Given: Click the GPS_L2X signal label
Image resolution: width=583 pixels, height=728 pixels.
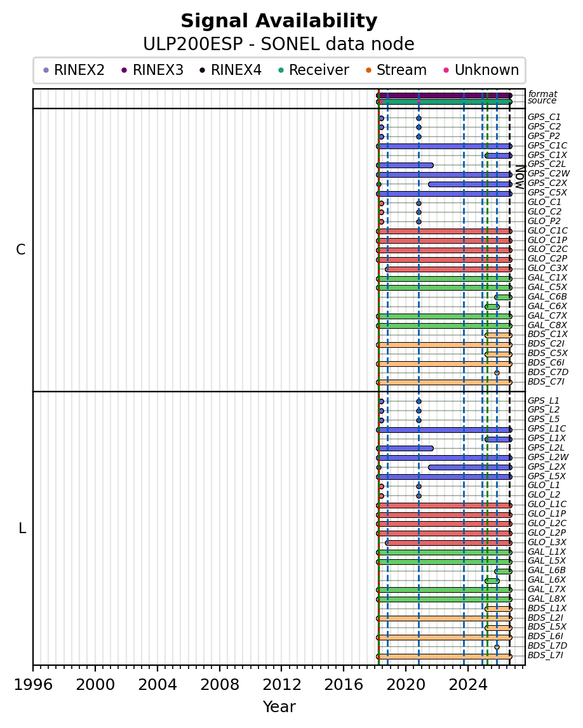Looking at the screenshot, I should 547,467.
